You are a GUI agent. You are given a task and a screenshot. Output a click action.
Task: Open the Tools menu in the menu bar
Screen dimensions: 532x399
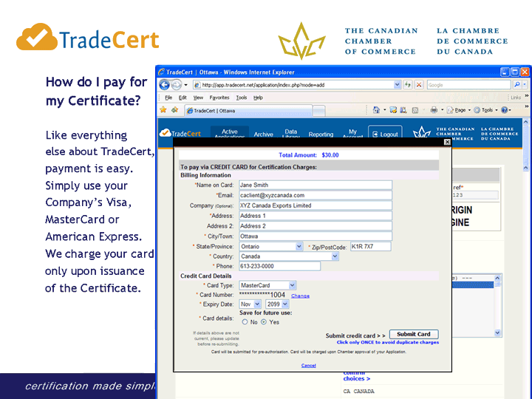pos(242,98)
